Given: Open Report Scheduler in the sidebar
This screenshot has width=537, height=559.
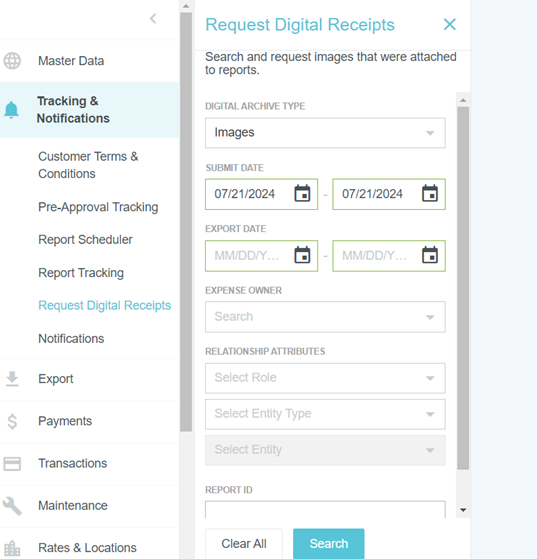Looking at the screenshot, I should pos(85,240).
